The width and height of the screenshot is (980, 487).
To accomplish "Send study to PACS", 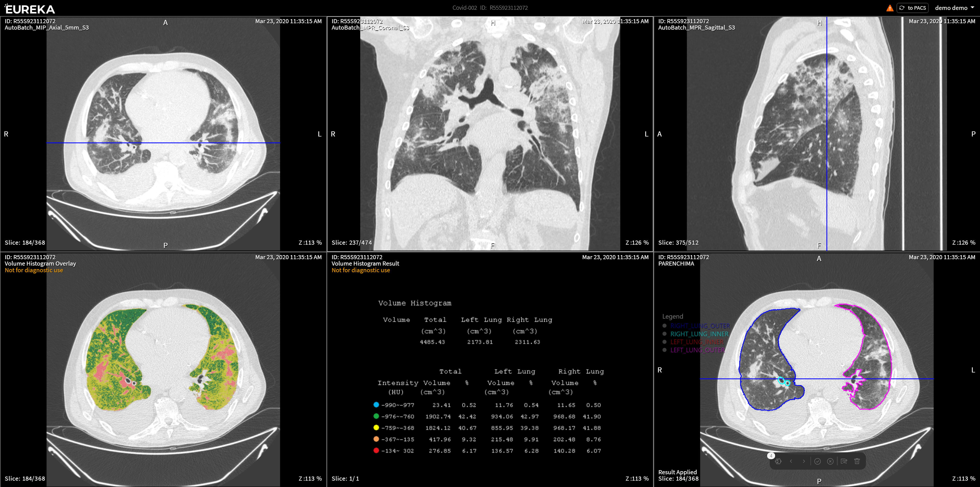I will 912,8.
